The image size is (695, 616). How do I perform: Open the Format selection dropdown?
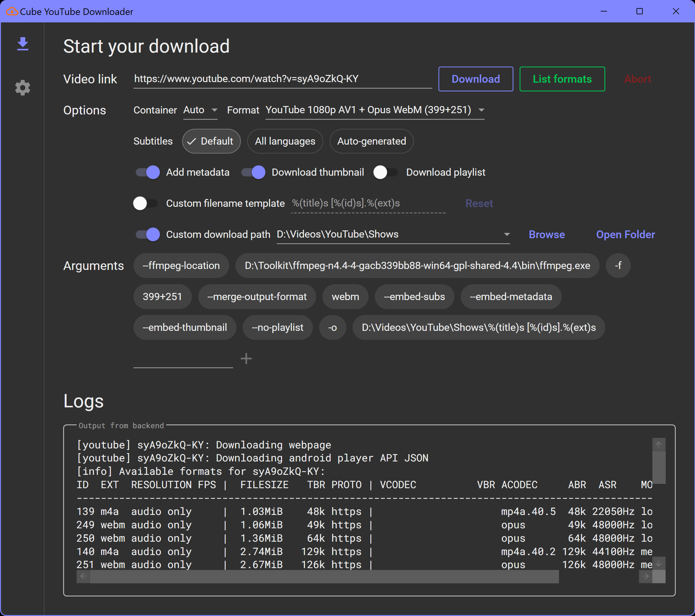pos(374,110)
